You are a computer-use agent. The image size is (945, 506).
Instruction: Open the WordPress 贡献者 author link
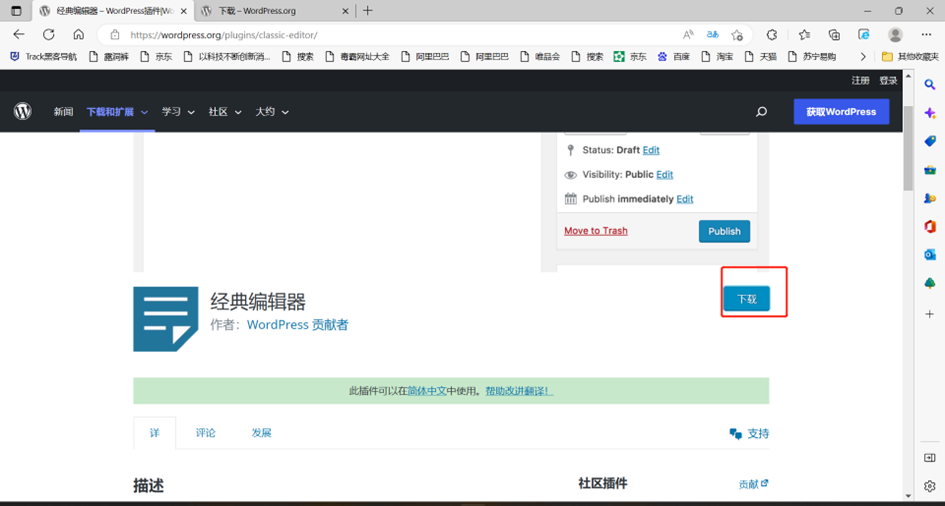(x=298, y=325)
